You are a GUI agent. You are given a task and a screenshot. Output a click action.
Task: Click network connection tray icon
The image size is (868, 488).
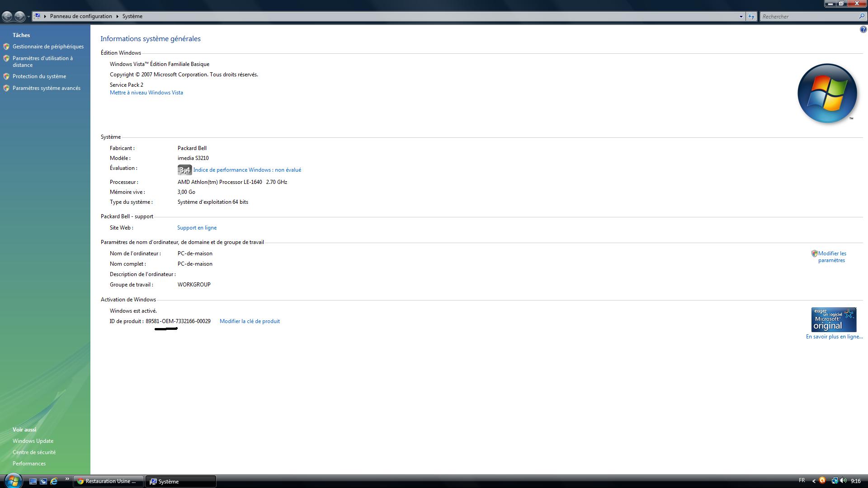(835, 481)
